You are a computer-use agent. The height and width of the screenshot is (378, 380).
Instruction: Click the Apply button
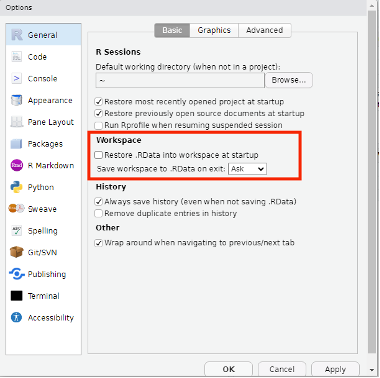[335, 369]
